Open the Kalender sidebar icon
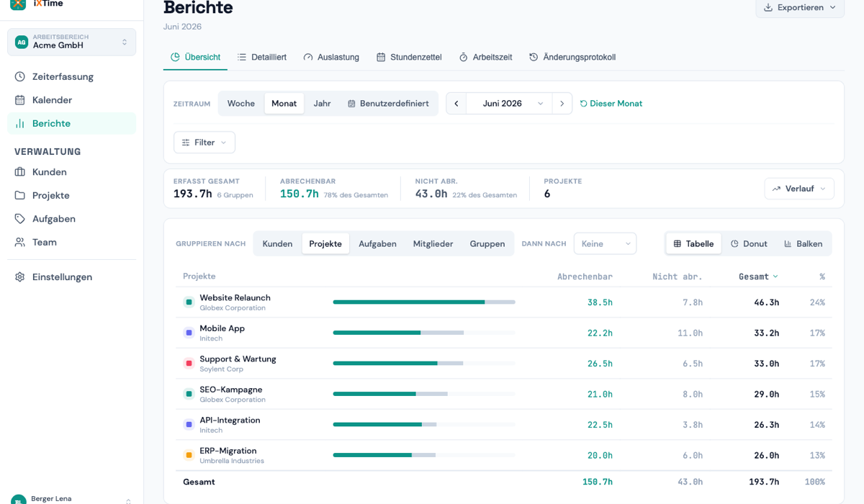Screen dimensions: 864x504 click(x=20, y=100)
